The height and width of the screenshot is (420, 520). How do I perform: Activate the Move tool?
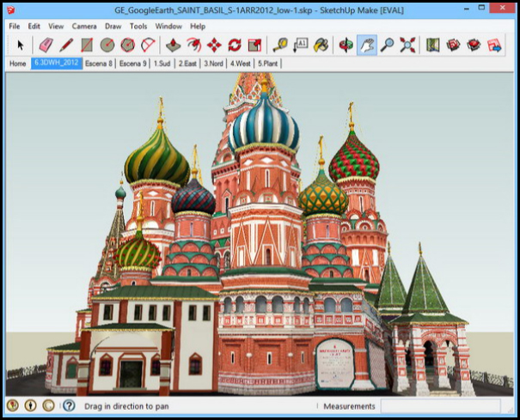coord(214,45)
